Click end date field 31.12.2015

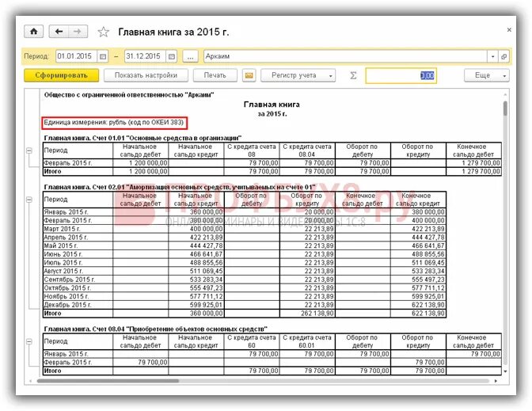pyautogui.click(x=146, y=56)
